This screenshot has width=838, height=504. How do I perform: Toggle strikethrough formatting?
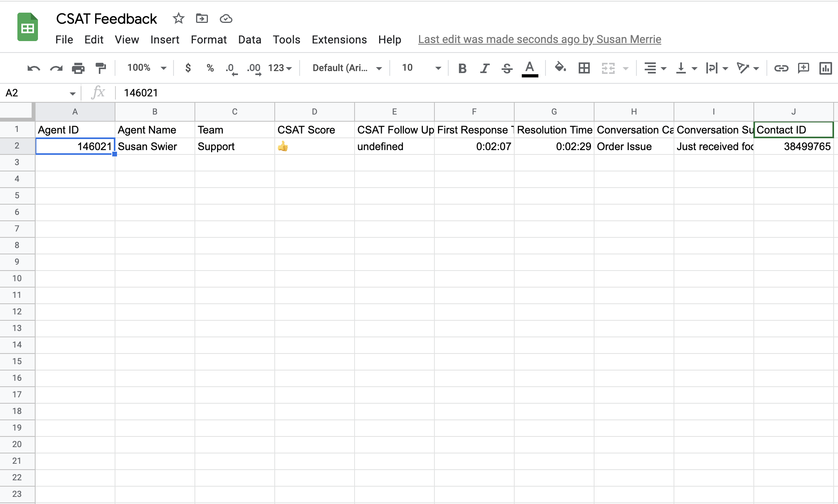pyautogui.click(x=507, y=68)
